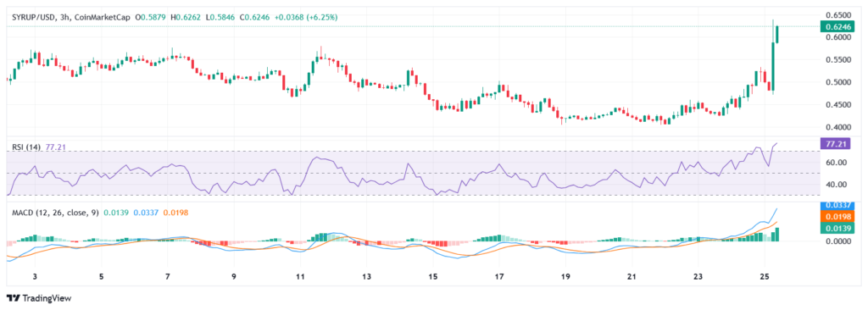This screenshot has width=868, height=310.
Task: Click the tall green breakout candle on 25
Action: click(x=773, y=66)
